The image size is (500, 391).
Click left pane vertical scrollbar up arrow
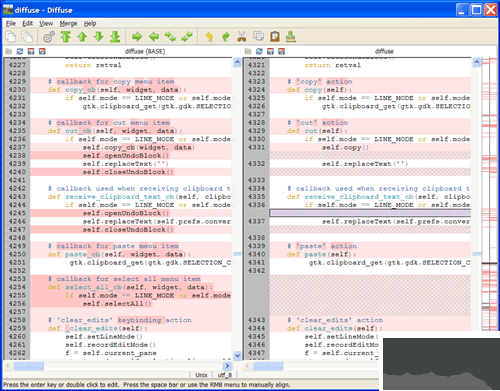tap(237, 62)
